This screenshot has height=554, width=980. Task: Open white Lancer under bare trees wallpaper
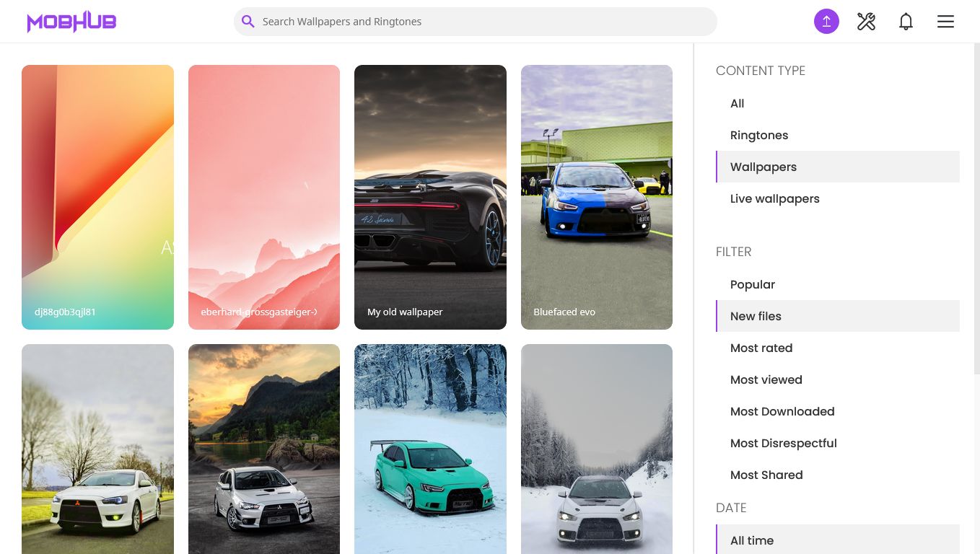coord(97,449)
